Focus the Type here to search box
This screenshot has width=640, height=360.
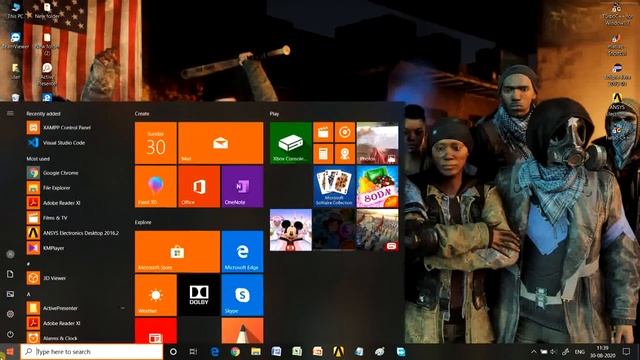(91, 351)
